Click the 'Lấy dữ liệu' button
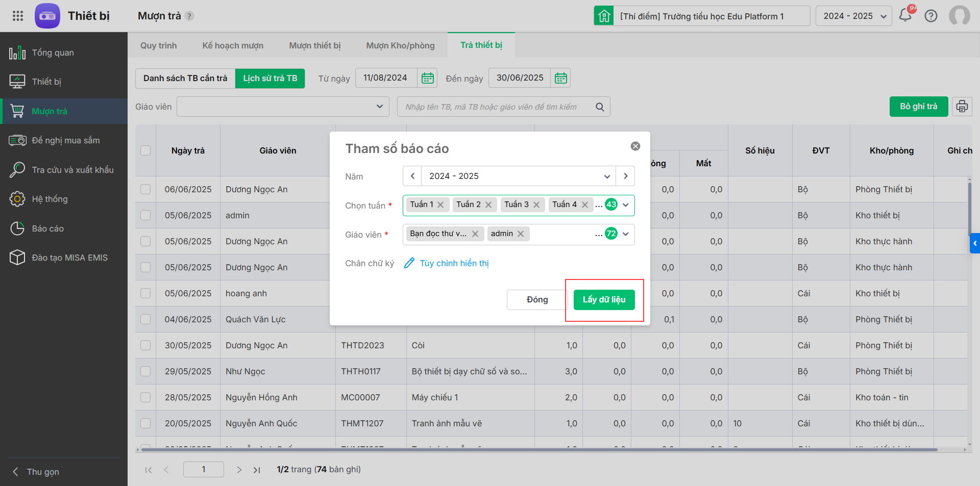Image resolution: width=980 pixels, height=486 pixels. [604, 300]
